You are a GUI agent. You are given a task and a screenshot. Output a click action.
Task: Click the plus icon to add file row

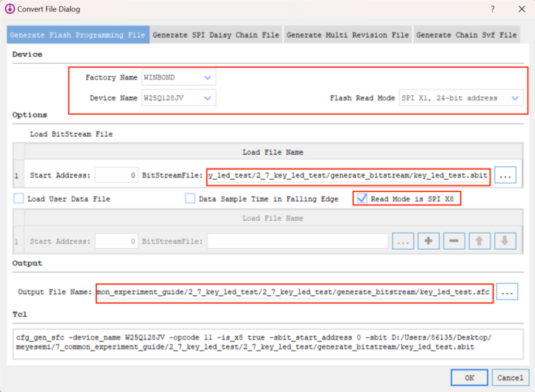(428, 241)
